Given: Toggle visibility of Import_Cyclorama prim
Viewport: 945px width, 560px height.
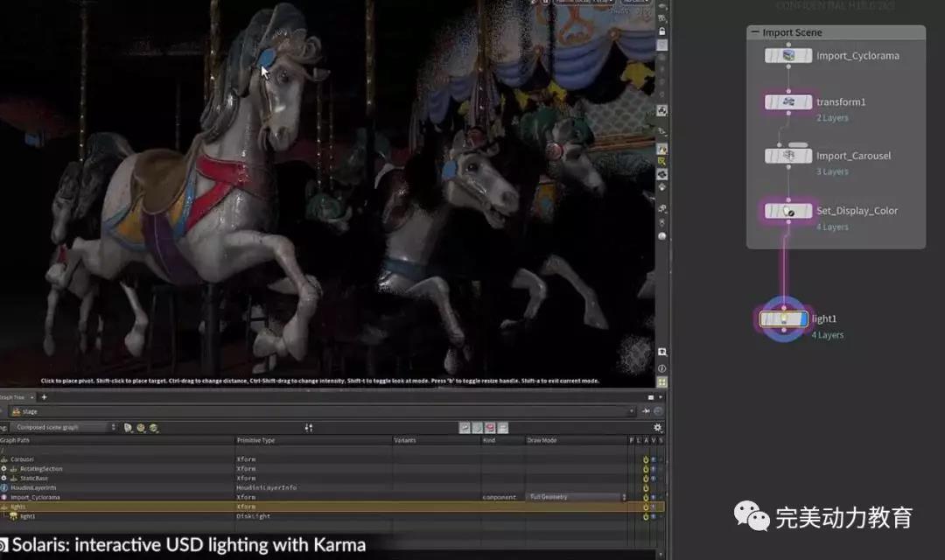Looking at the screenshot, I should pyautogui.click(x=653, y=497).
